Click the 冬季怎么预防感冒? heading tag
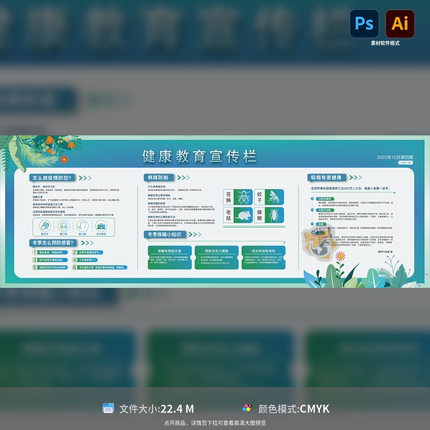This screenshot has height=430, width=430. [53, 243]
